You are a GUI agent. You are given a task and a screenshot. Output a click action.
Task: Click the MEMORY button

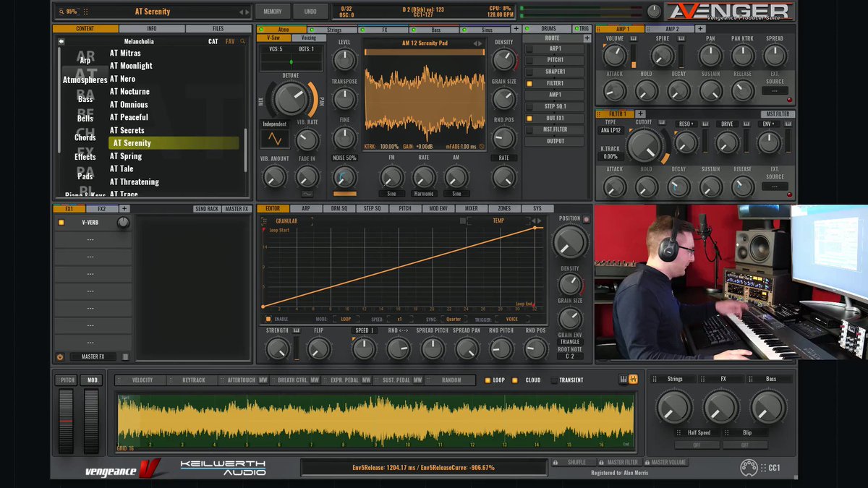coord(273,12)
